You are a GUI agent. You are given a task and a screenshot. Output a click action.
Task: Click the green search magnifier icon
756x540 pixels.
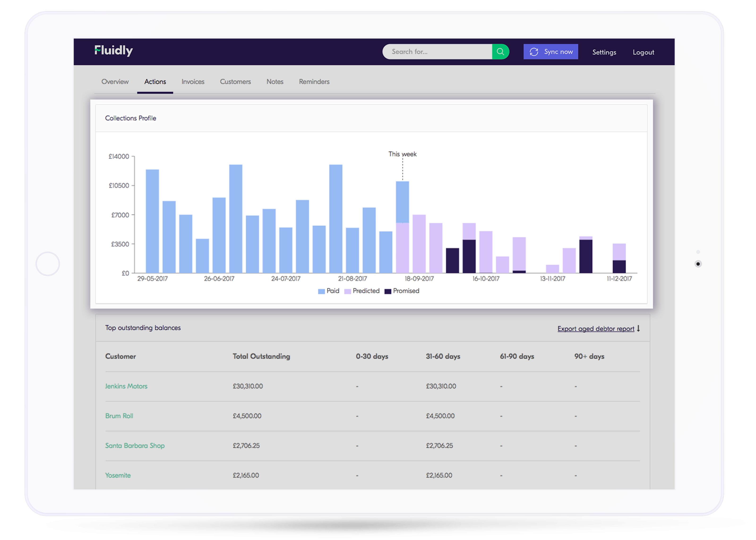coord(500,52)
